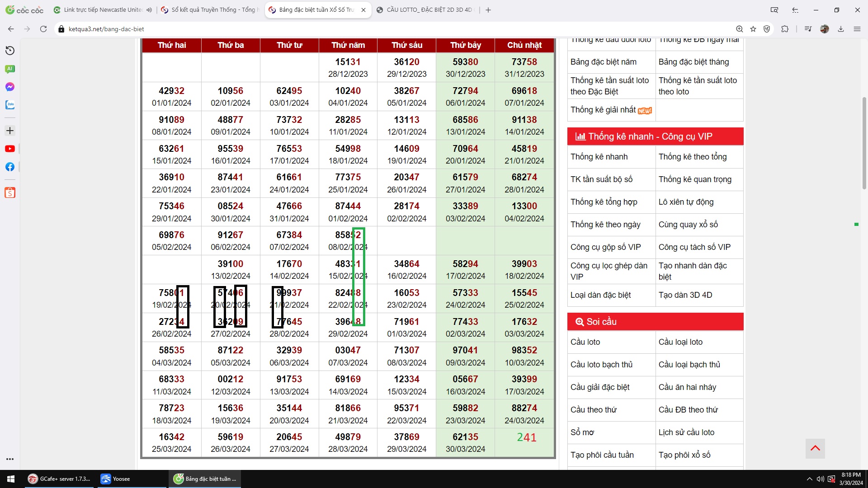868x488 pixels.
Task: Open the sidebar history icon
Action: 10,51
